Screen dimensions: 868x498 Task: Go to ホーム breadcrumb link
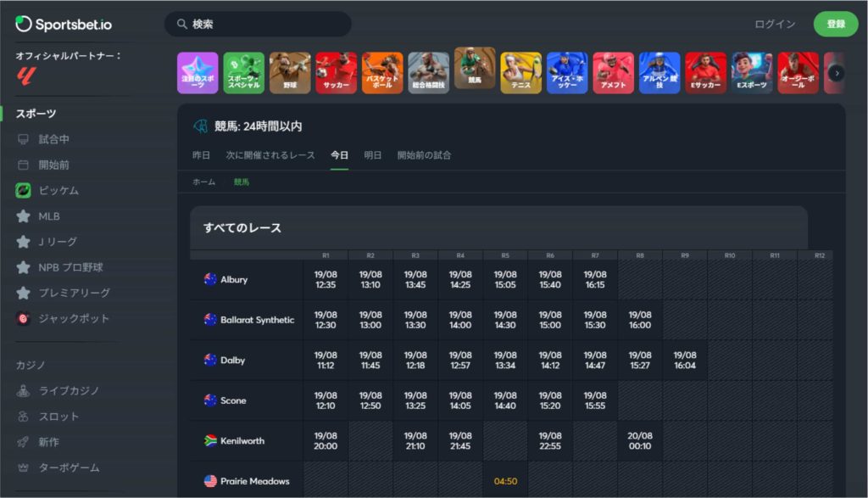click(203, 182)
